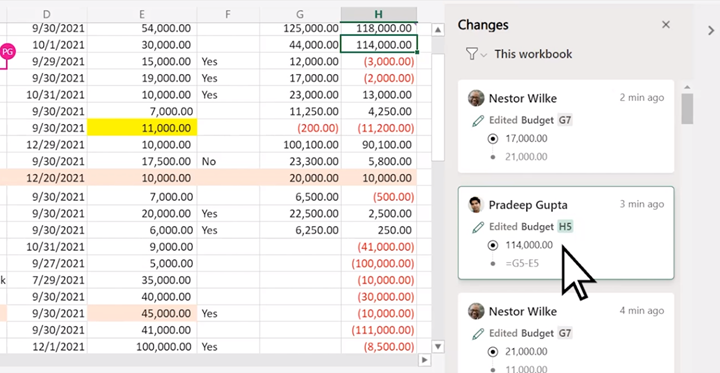Screen dimensions: 720x373
Task: Select the cell showing 90,100.00
Action: click(x=379, y=145)
